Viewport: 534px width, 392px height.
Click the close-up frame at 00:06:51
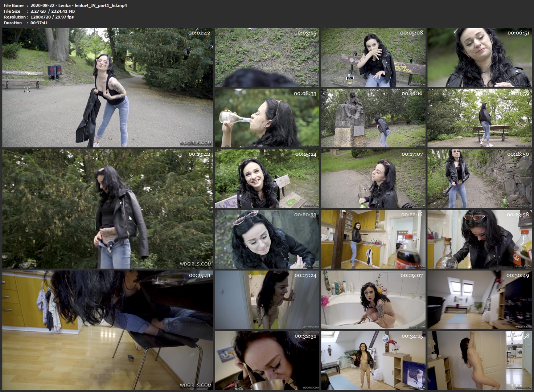[479, 57]
